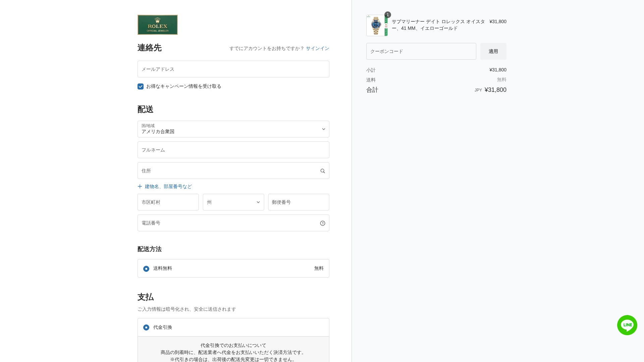Click the 送料 row 無料 value
The image size is (644, 362).
[502, 79]
